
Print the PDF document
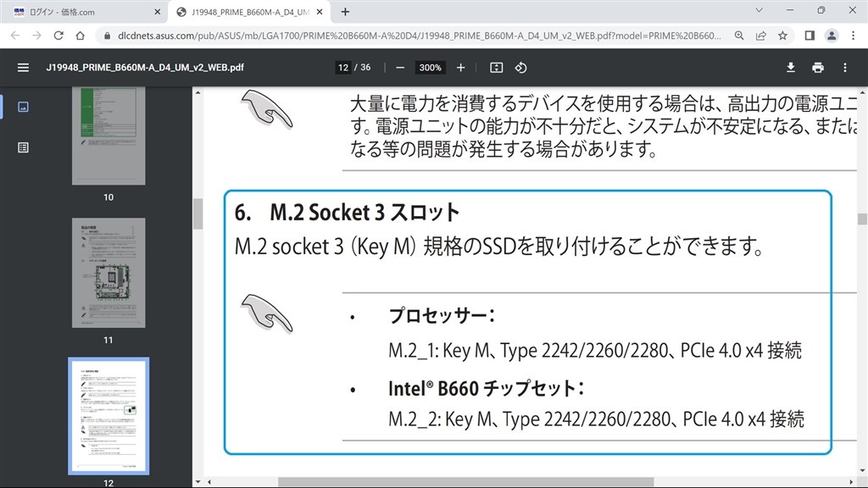[x=818, y=68]
